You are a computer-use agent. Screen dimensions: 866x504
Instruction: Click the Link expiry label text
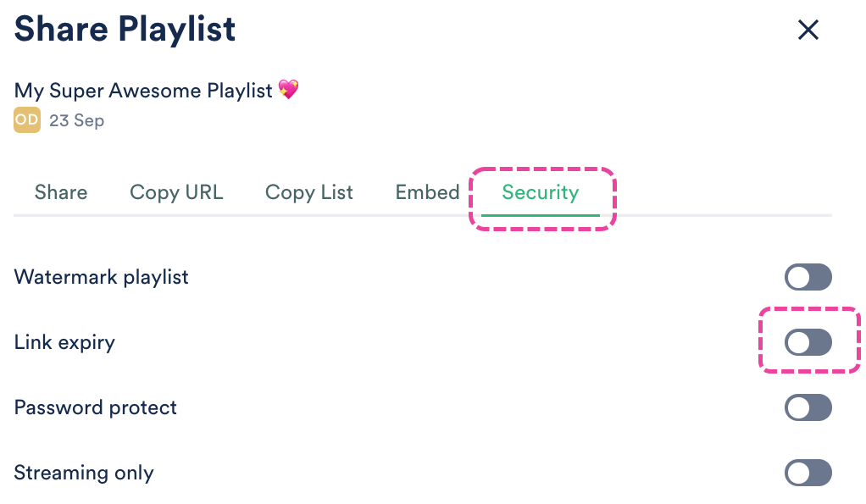point(64,342)
